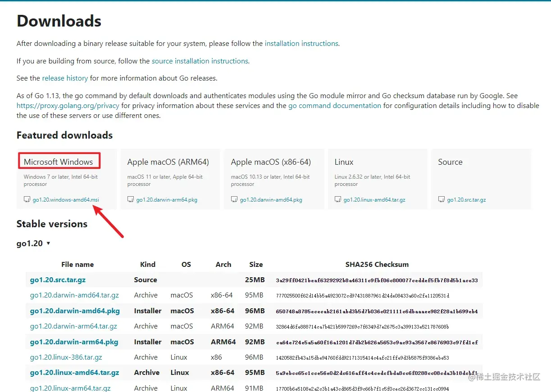Open go1.20.darwin-amd64.pkg in the file table
Viewport: 551px width, 392px height.
click(x=75, y=311)
